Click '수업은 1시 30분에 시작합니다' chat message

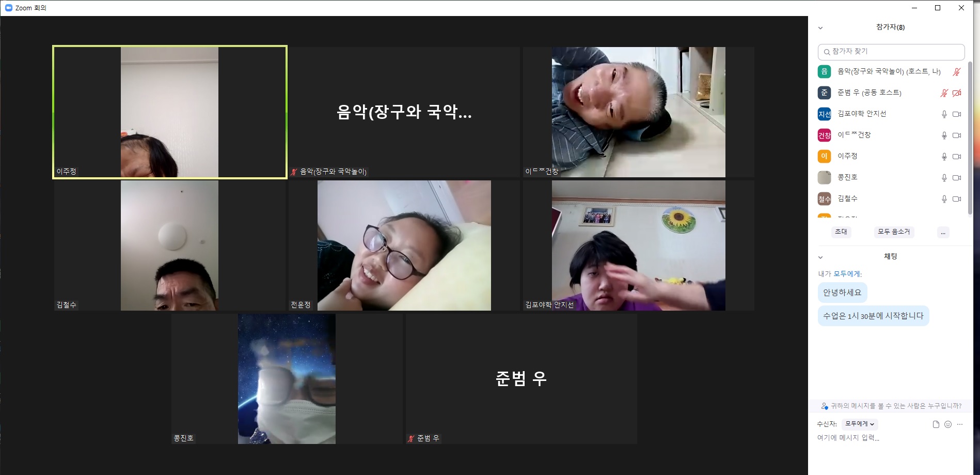pos(873,316)
